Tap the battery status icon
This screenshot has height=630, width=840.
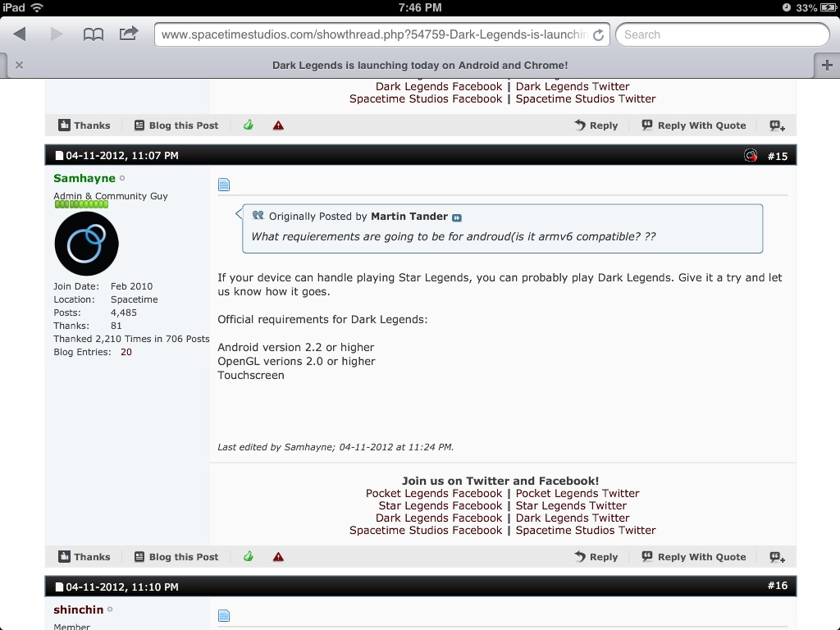pyautogui.click(x=828, y=7)
